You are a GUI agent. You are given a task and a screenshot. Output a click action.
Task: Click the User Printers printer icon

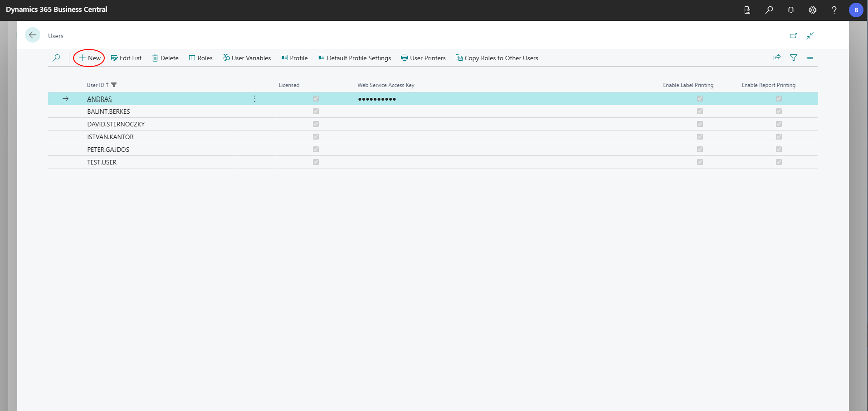pos(404,58)
